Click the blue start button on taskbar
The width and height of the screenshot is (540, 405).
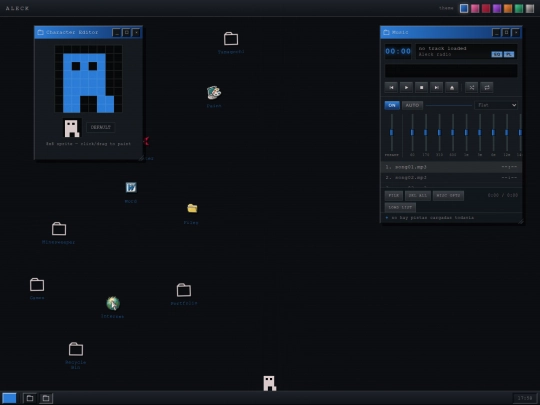(9, 398)
